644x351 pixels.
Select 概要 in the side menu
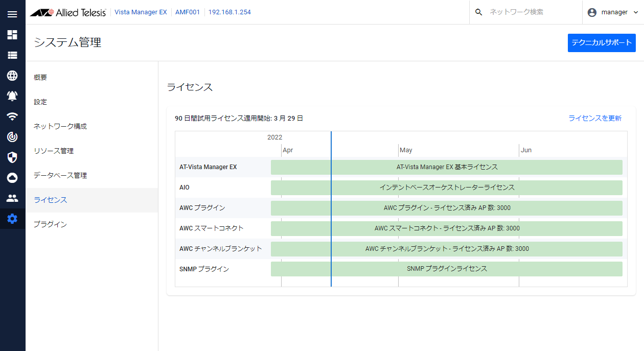point(40,78)
